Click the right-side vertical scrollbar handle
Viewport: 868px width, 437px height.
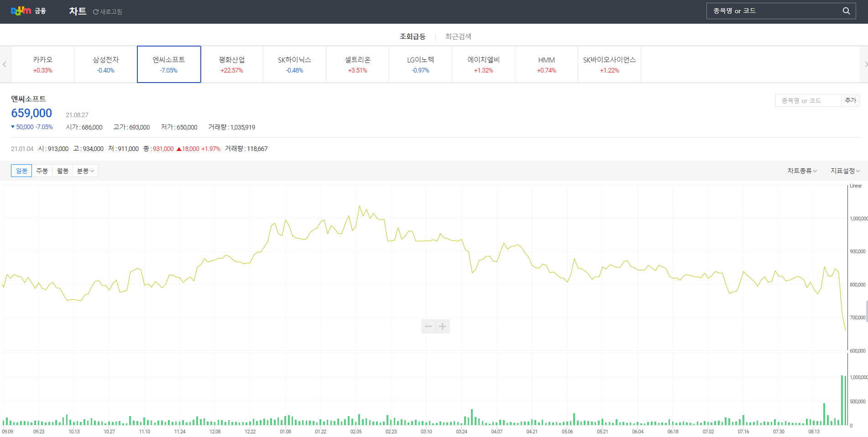coord(867,311)
